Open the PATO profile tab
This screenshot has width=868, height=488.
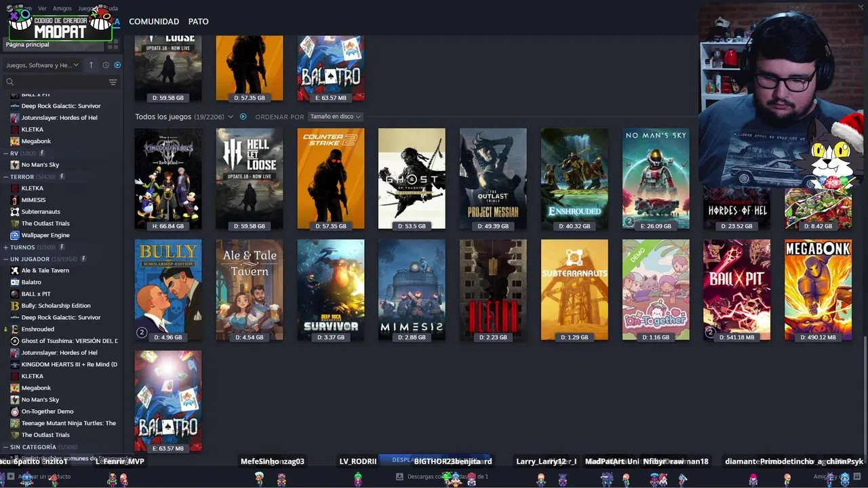tap(198, 22)
